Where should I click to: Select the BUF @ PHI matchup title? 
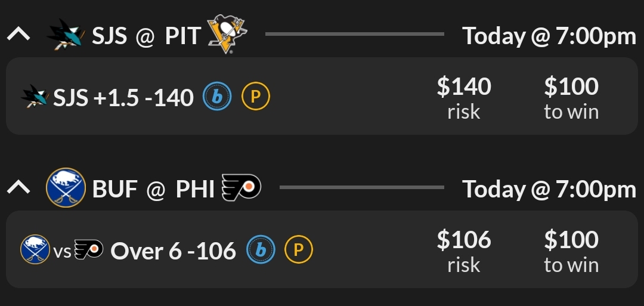coord(153,189)
